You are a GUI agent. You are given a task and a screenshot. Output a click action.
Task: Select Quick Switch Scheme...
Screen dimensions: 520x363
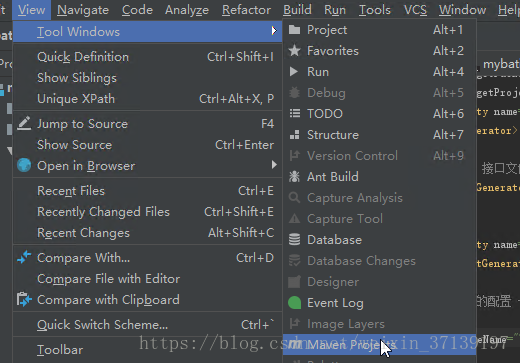147,325
